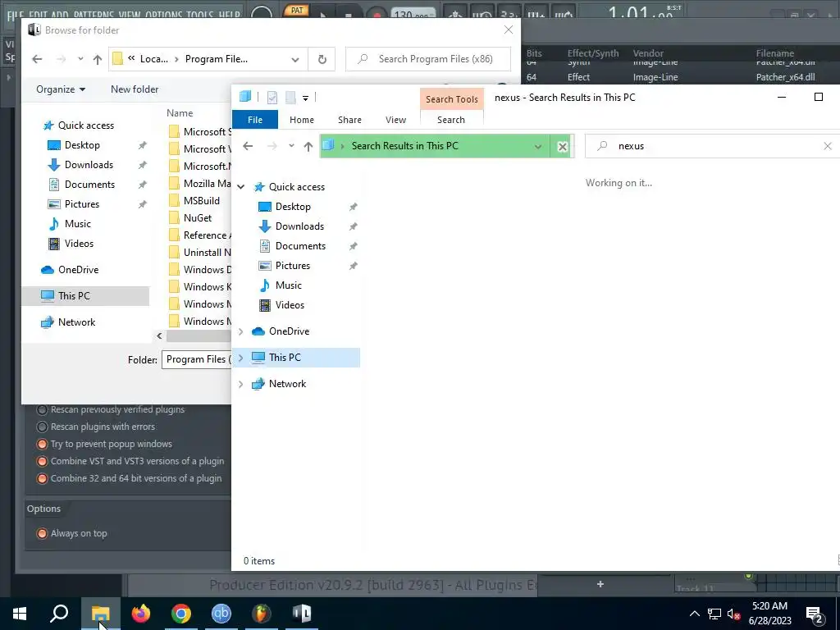This screenshot has height=630, width=840.
Task: Open Share ribbon tab
Action: (x=349, y=120)
